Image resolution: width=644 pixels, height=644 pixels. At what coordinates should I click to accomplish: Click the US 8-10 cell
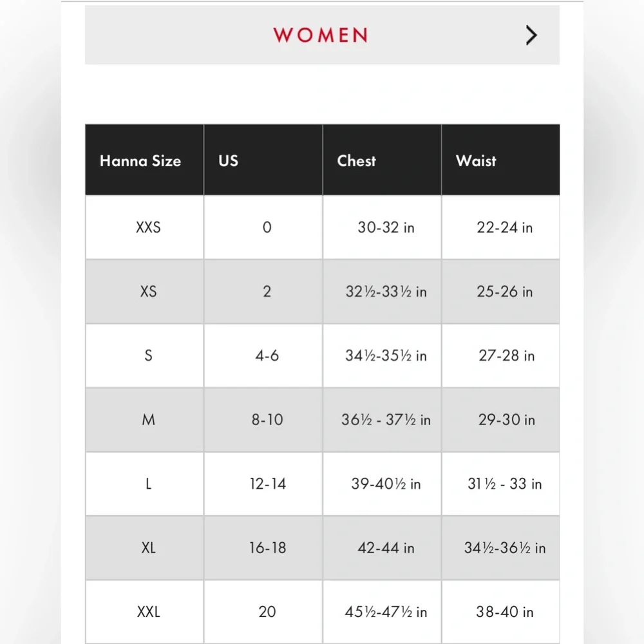(267, 420)
